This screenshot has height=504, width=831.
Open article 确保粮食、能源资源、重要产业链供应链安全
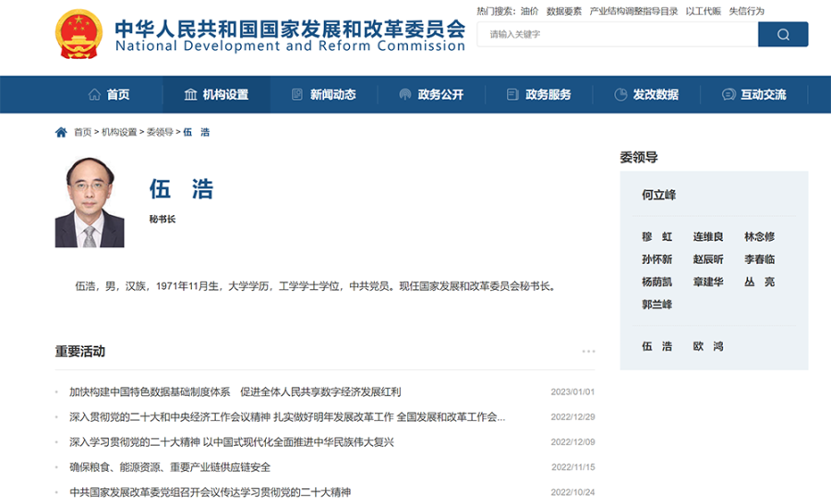coord(170,467)
